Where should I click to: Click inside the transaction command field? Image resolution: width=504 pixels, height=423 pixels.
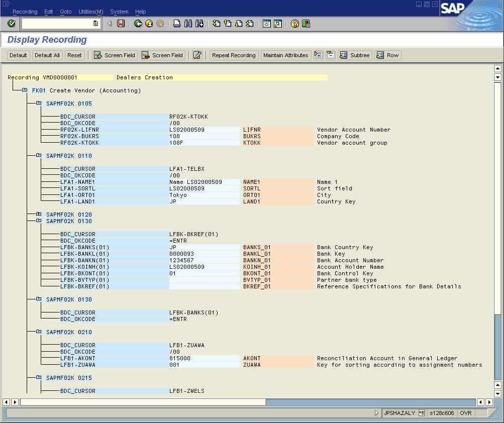tap(55, 23)
